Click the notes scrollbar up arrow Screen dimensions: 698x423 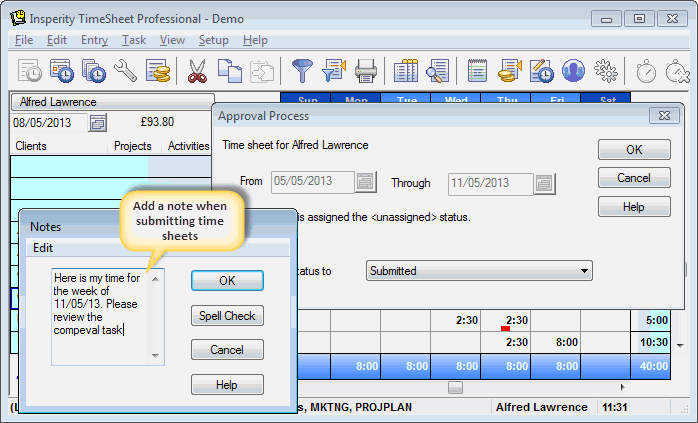[155, 279]
